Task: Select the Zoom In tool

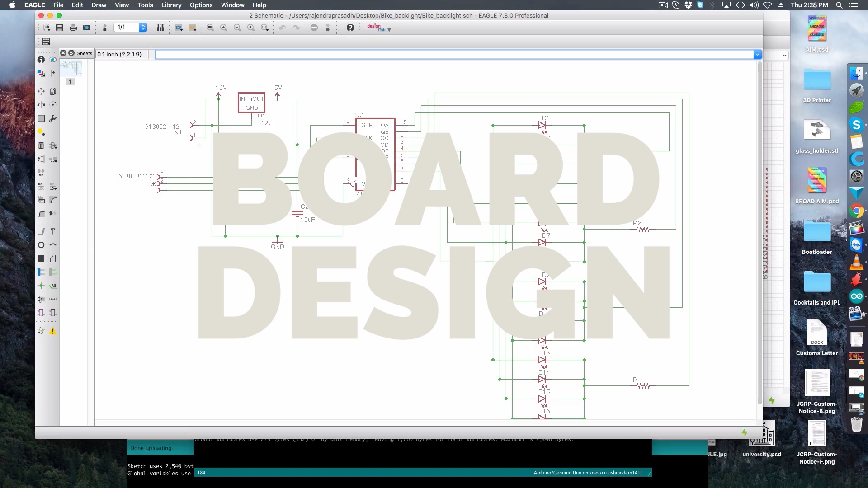Action: coord(224,28)
